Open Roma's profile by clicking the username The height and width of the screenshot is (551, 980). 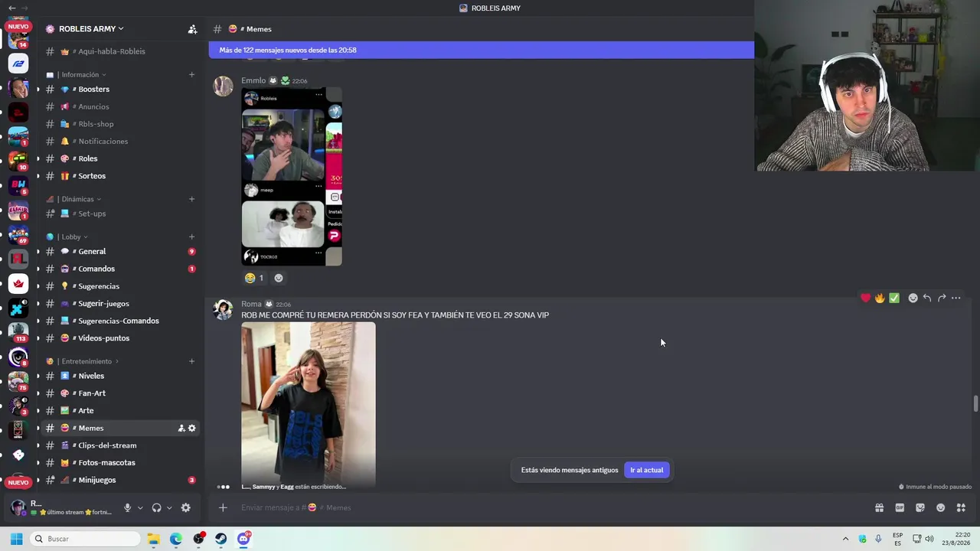pos(251,304)
